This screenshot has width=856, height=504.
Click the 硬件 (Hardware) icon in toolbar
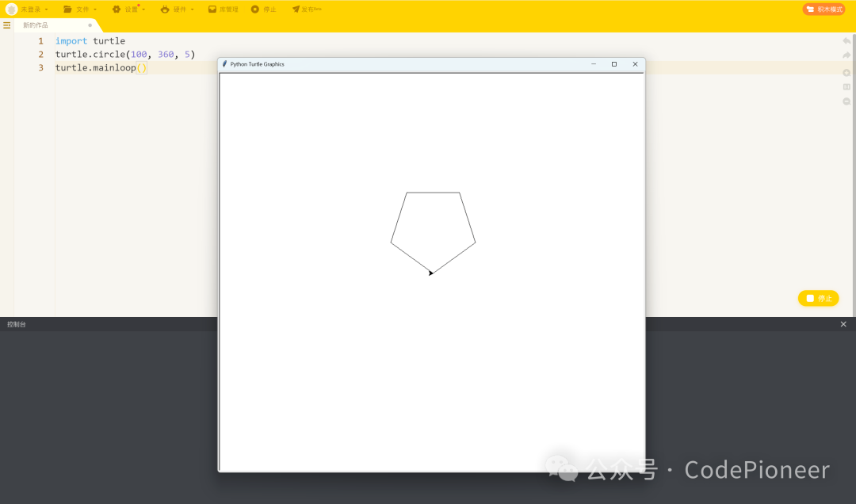(x=166, y=10)
